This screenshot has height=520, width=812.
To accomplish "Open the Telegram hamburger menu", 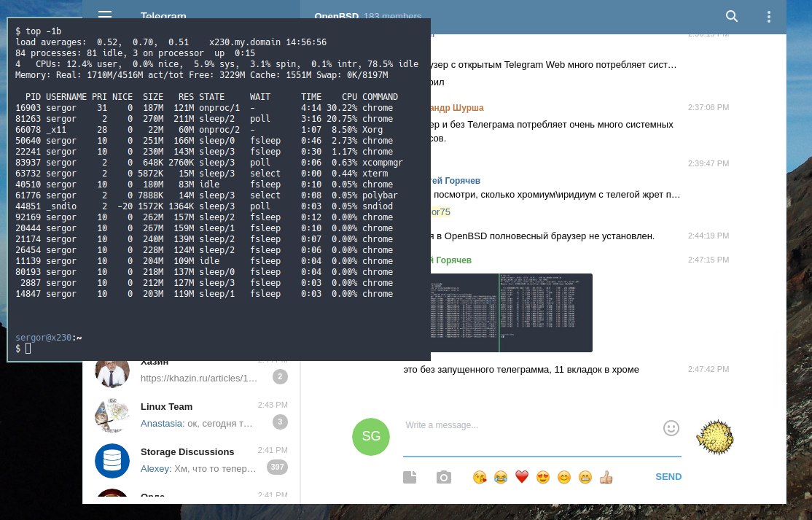I will [x=105, y=15].
